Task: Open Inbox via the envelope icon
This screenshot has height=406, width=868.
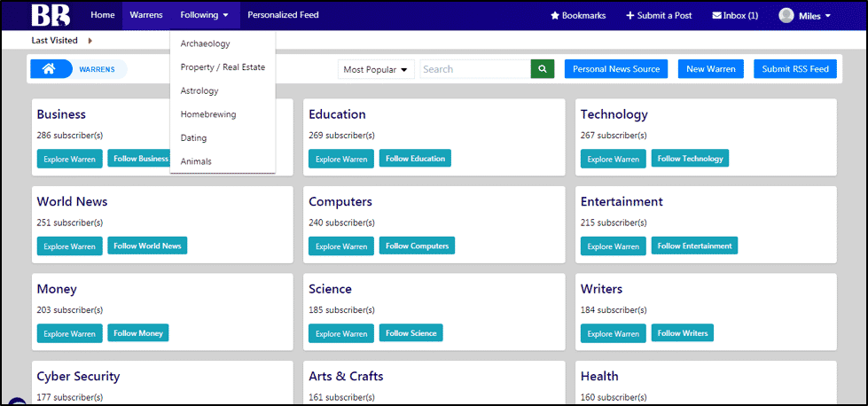Action: click(x=716, y=16)
